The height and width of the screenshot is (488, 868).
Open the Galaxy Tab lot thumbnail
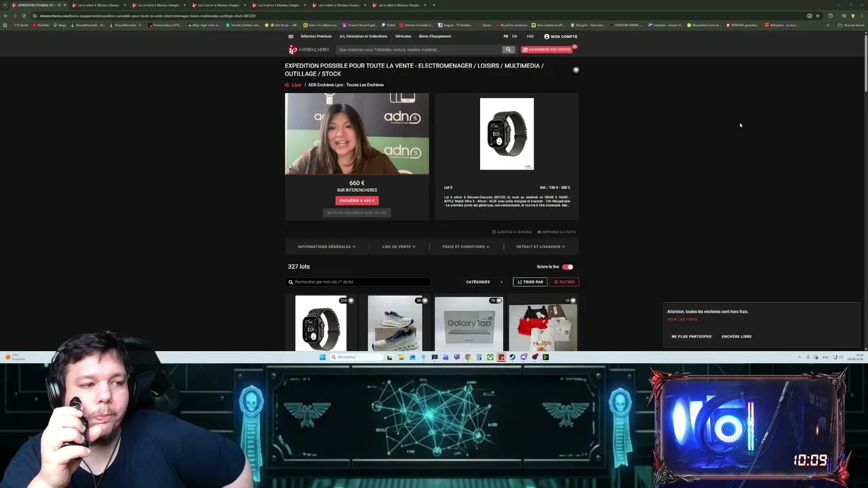point(469,323)
